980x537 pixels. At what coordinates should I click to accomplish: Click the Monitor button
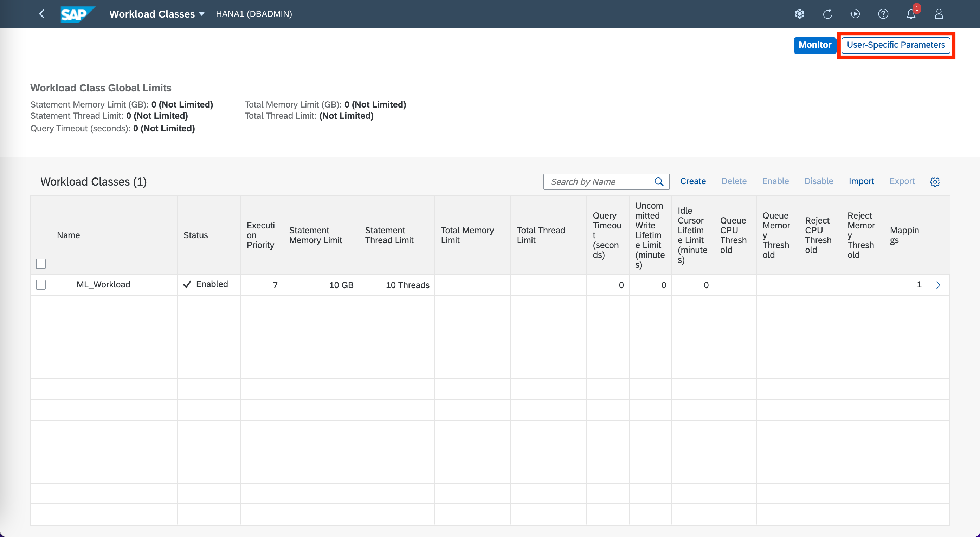814,45
